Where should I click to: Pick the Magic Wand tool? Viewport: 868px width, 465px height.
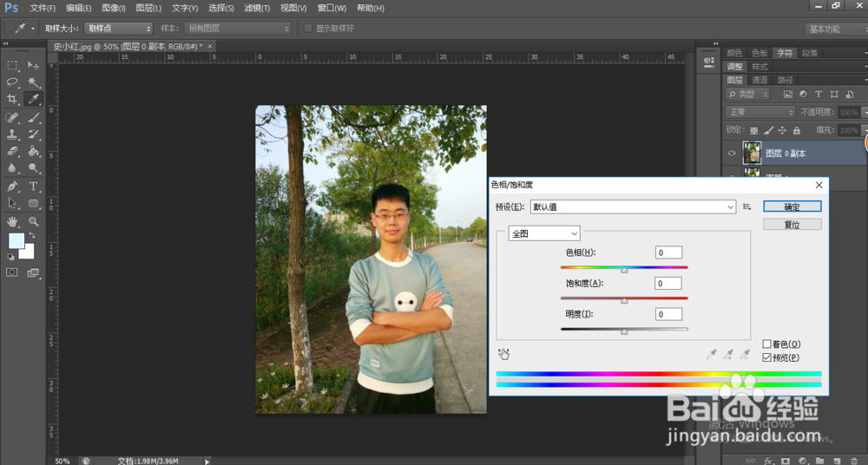pyautogui.click(x=34, y=82)
